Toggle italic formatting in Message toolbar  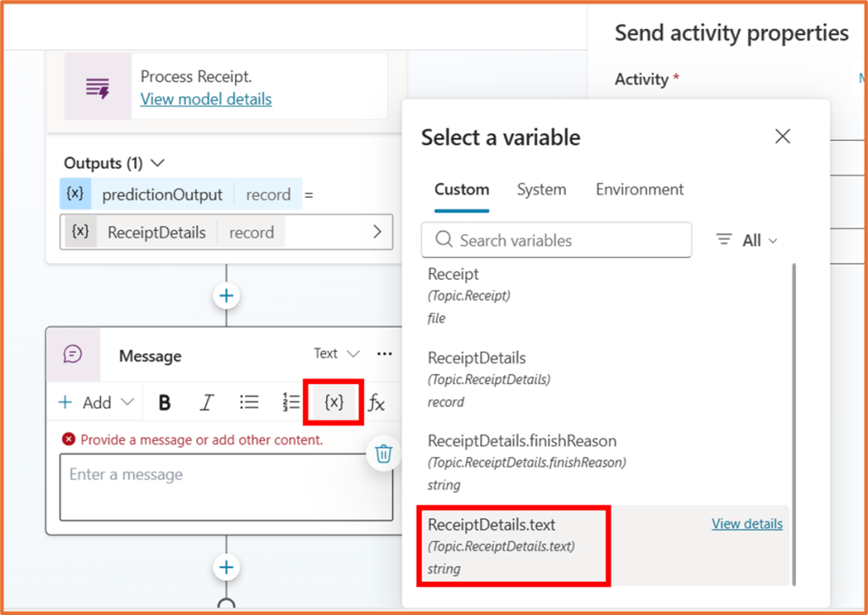[x=206, y=403]
